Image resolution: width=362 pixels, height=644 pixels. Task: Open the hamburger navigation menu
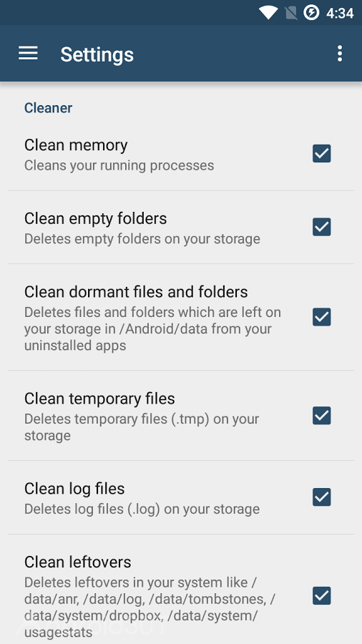click(29, 54)
